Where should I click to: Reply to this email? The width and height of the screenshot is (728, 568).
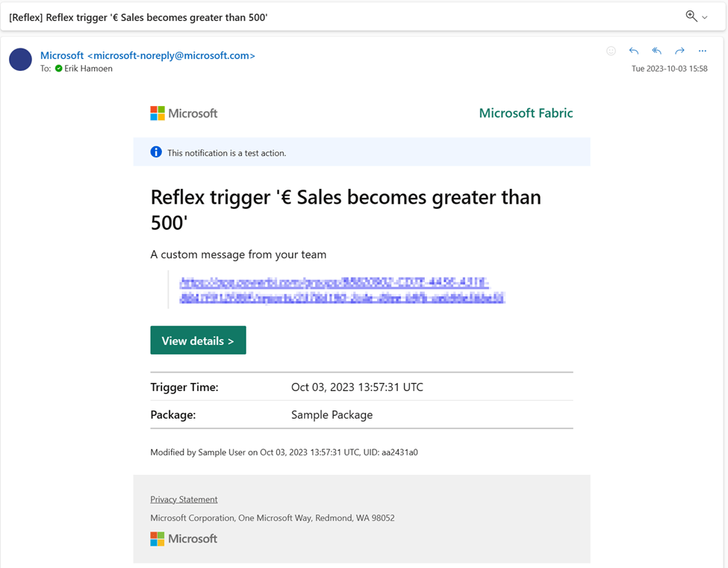[x=634, y=52]
